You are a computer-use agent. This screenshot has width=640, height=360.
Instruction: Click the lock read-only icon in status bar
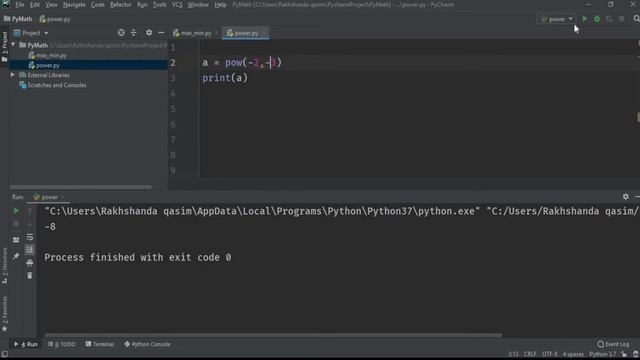624,354
